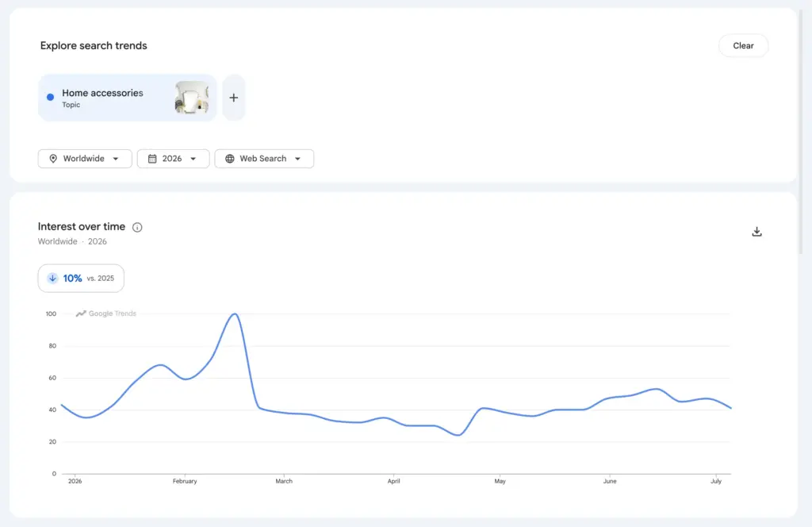This screenshot has height=527, width=812.
Task: Open the Worldwide region dropdown
Action: (x=85, y=159)
